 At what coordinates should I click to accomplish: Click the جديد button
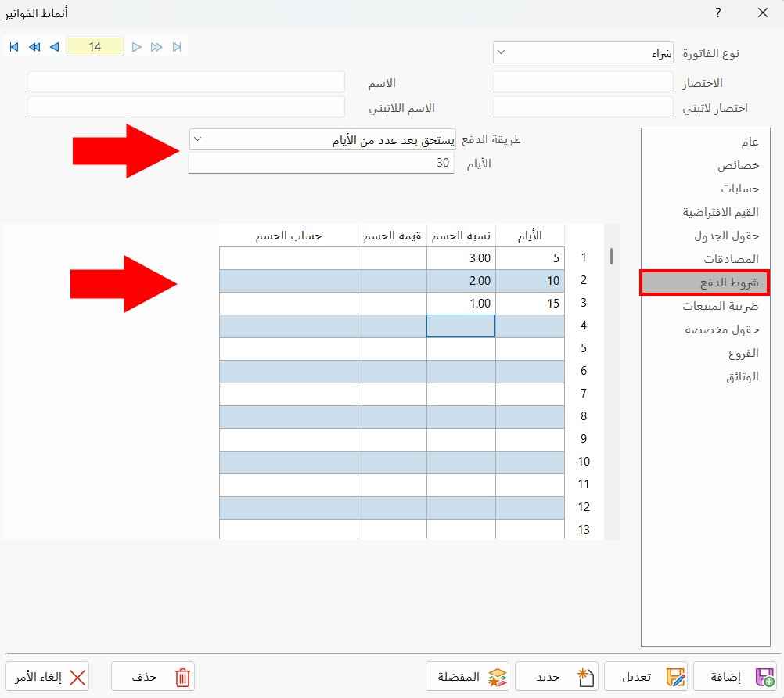557,677
